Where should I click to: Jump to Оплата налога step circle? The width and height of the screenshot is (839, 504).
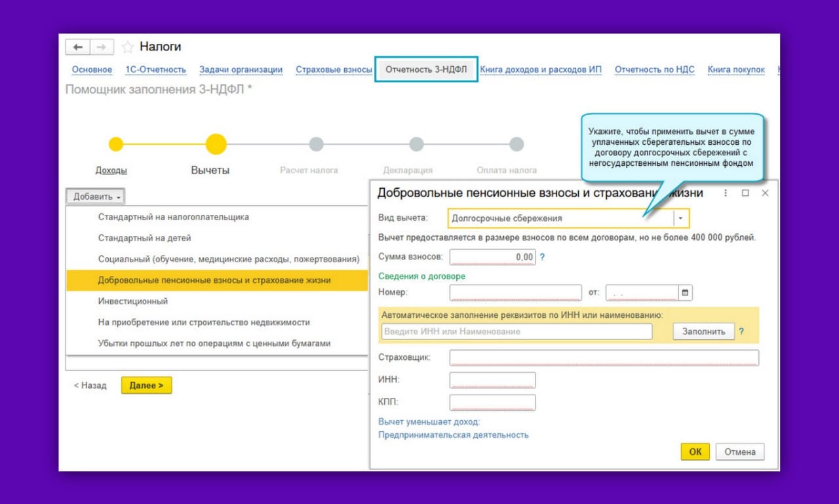(517, 144)
